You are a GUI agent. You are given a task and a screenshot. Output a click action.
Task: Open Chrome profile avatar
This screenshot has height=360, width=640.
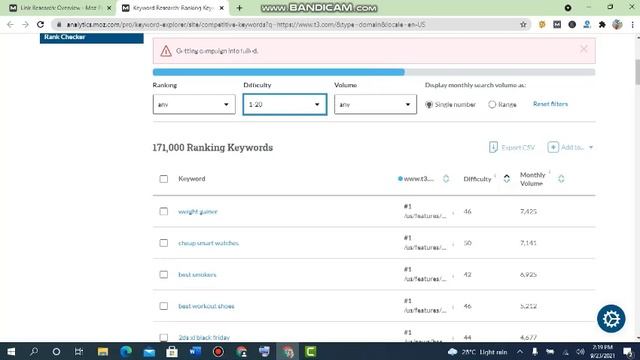(617, 24)
